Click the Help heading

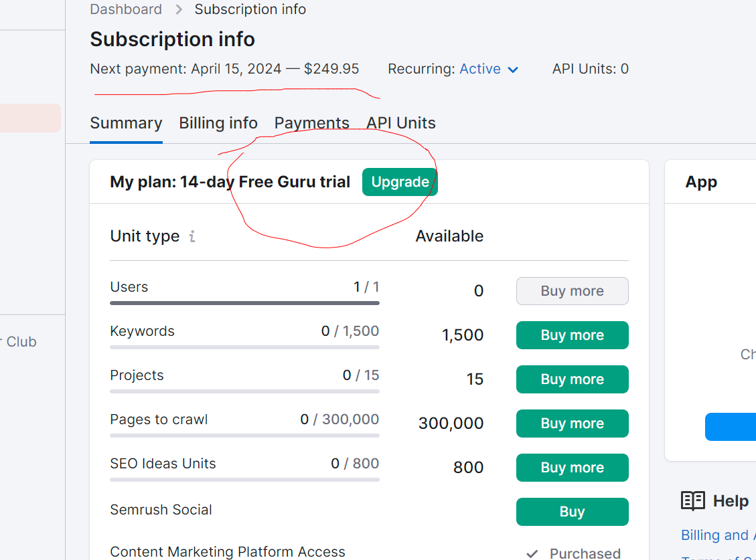point(731,501)
